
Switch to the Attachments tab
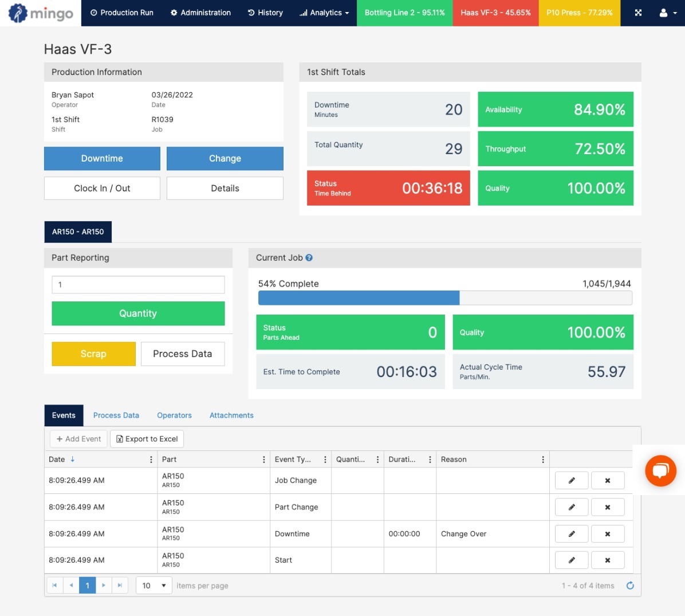click(231, 415)
